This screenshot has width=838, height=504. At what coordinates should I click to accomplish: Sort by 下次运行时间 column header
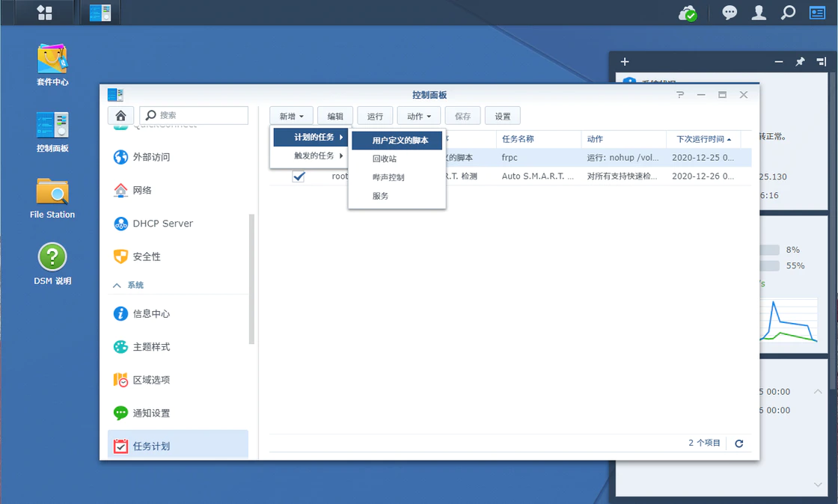tap(703, 139)
